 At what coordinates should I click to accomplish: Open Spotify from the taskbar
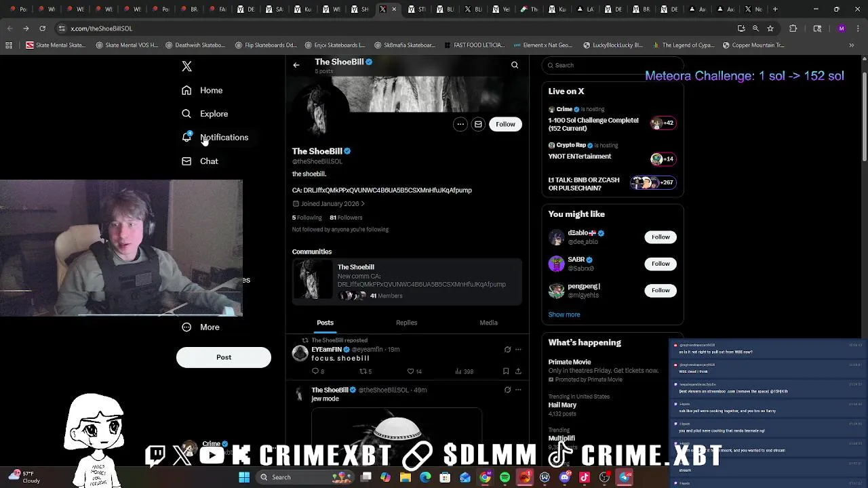(505, 477)
